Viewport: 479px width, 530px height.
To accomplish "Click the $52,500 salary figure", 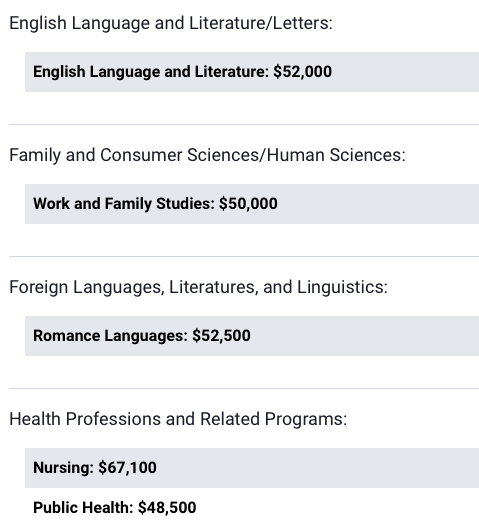I will point(221,336).
